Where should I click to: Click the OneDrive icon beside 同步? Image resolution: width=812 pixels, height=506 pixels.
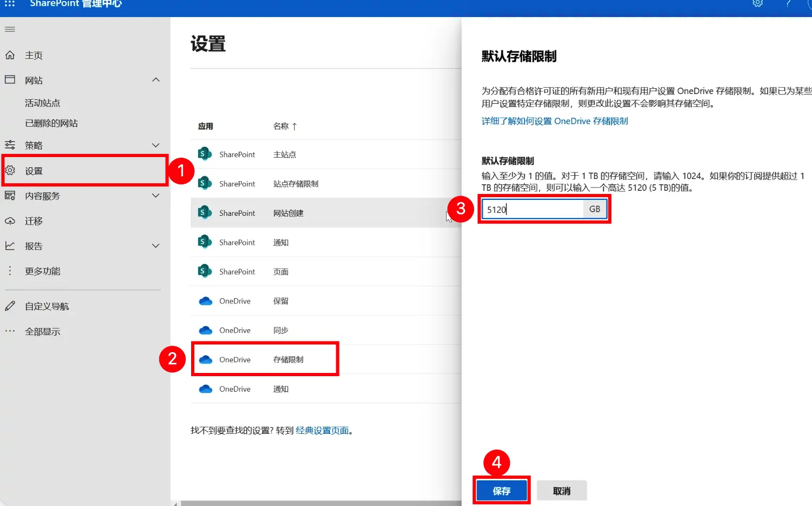206,330
